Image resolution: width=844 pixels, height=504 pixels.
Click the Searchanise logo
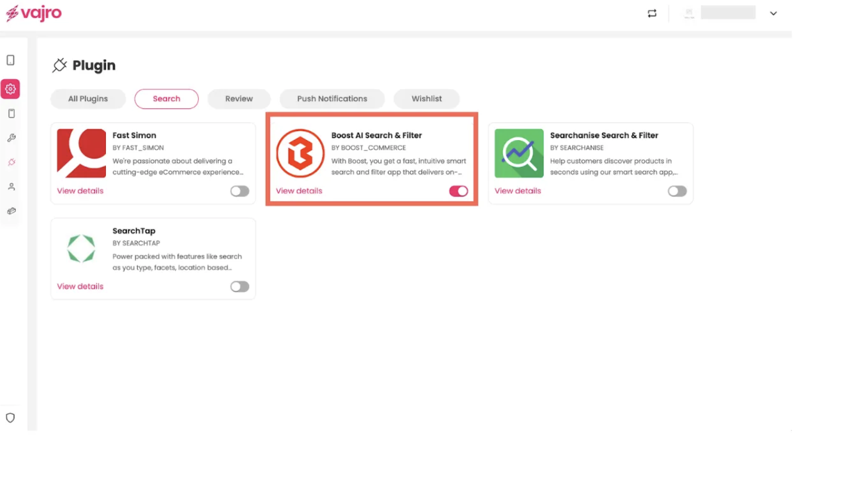pyautogui.click(x=519, y=153)
